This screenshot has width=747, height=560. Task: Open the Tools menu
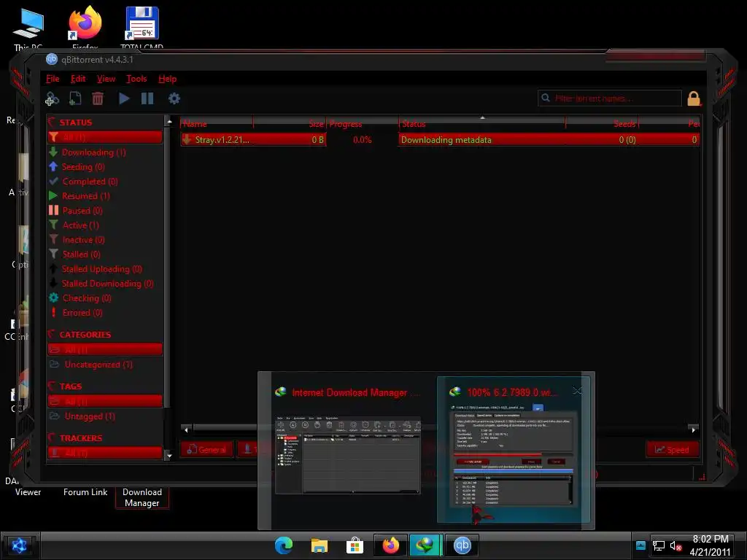pos(136,79)
